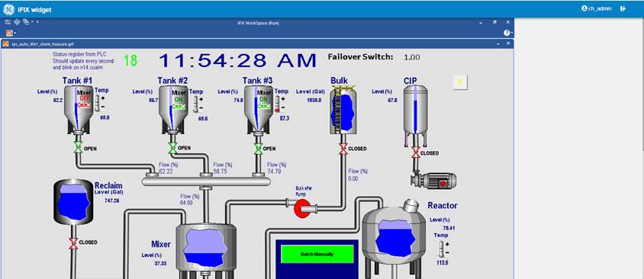Click the crosshair target toolbar icon

click(17, 22)
